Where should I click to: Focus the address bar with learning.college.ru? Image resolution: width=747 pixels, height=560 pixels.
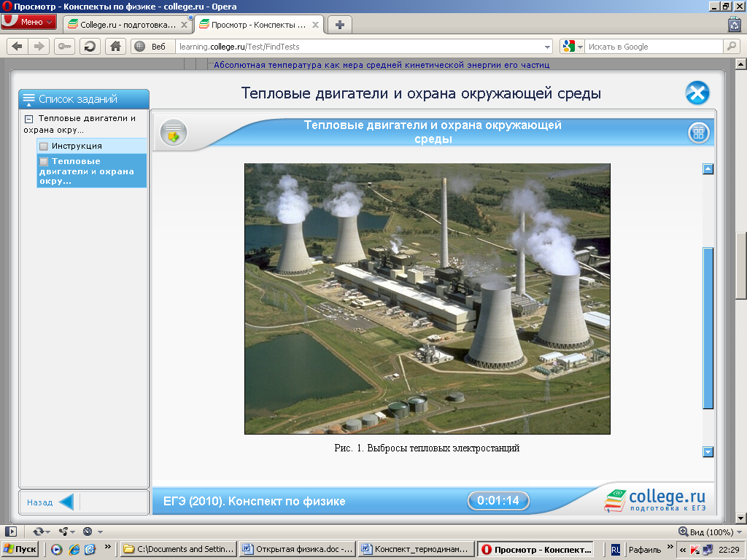(360, 46)
